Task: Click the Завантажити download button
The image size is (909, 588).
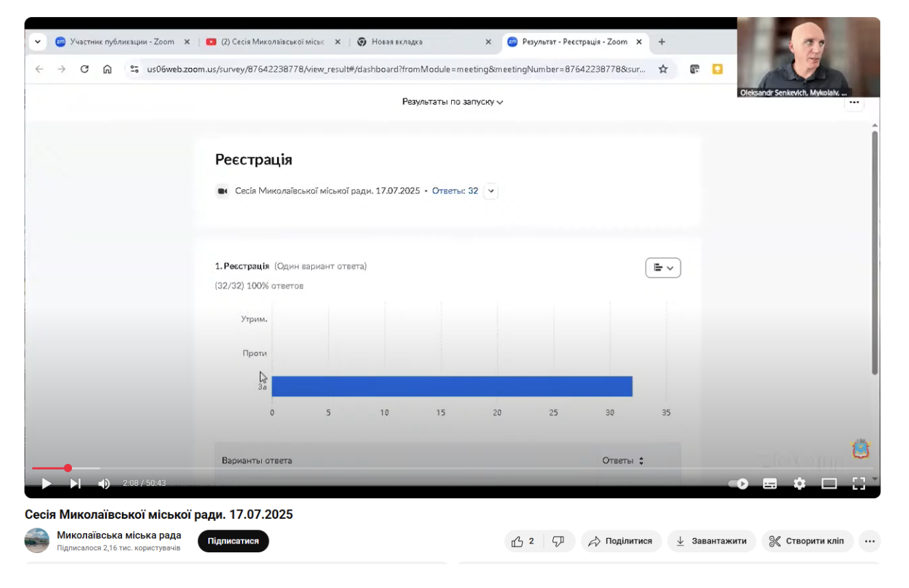Action: (x=712, y=541)
